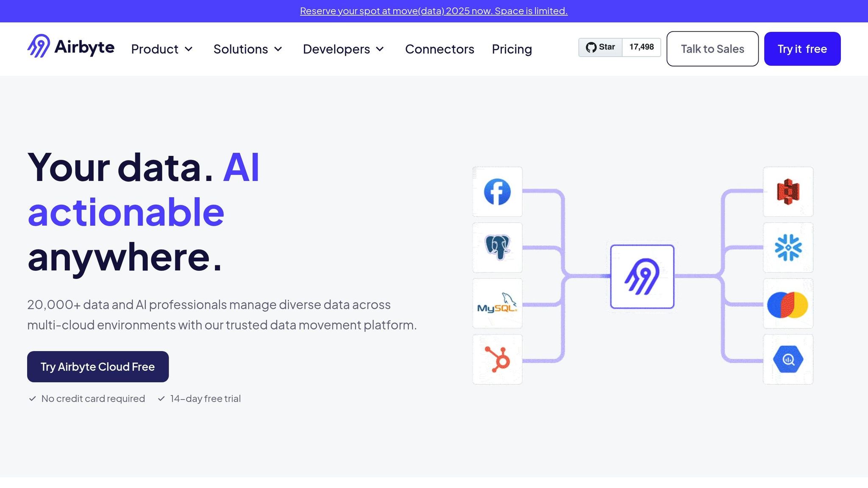The width and height of the screenshot is (868, 488).
Task: Click the 17,498 GitHub star count
Action: click(x=641, y=47)
